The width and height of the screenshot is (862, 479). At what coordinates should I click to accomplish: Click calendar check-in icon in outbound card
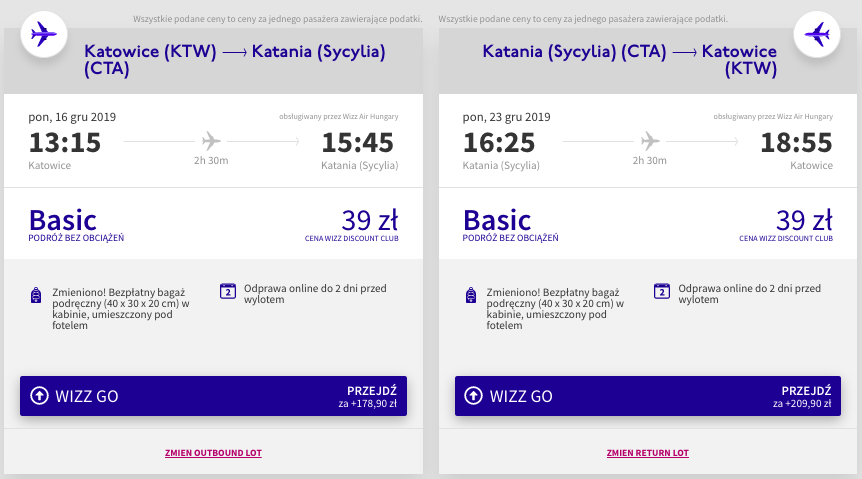(x=228, y=291)
